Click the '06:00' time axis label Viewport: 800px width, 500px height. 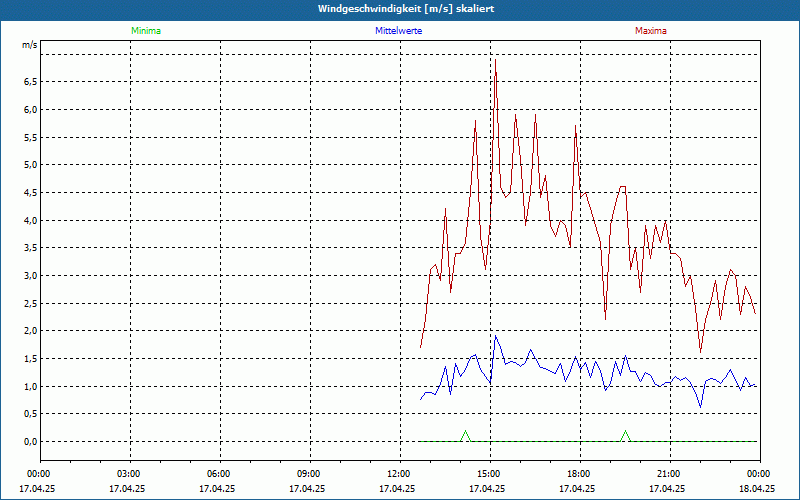[220, 474]
